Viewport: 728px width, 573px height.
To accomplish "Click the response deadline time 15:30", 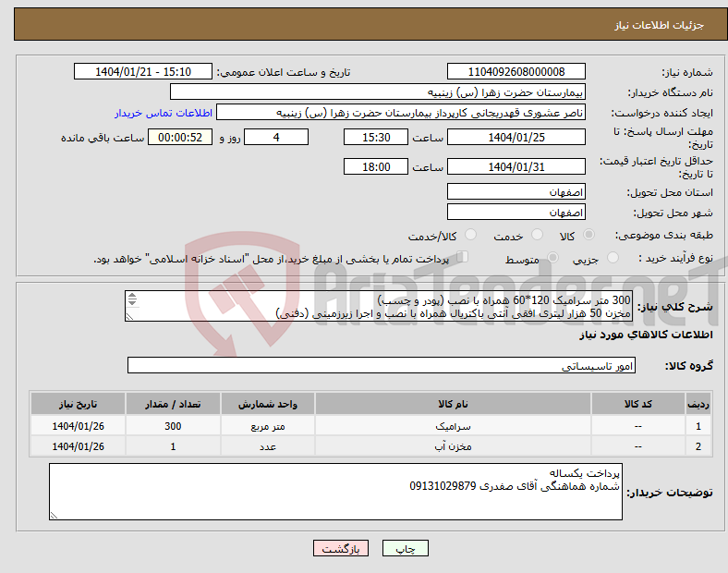I will pyautogui.click(x=376, y=138).
